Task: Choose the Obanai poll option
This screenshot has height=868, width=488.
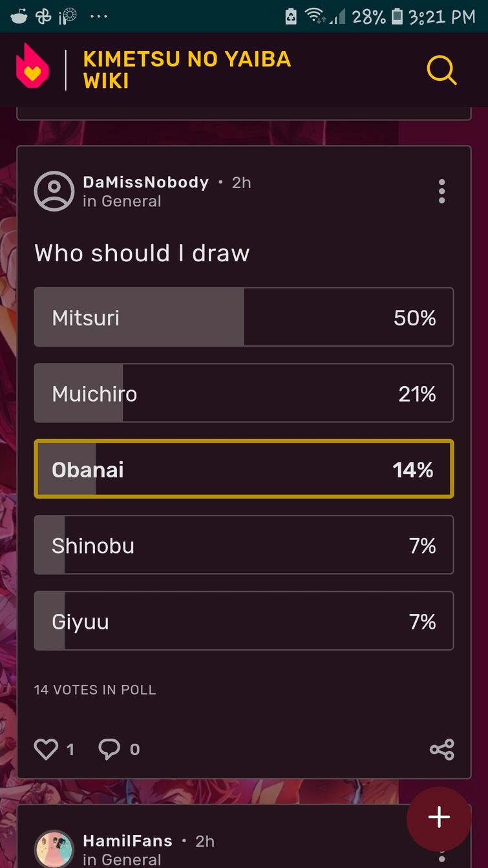Action: pos(244,470)
